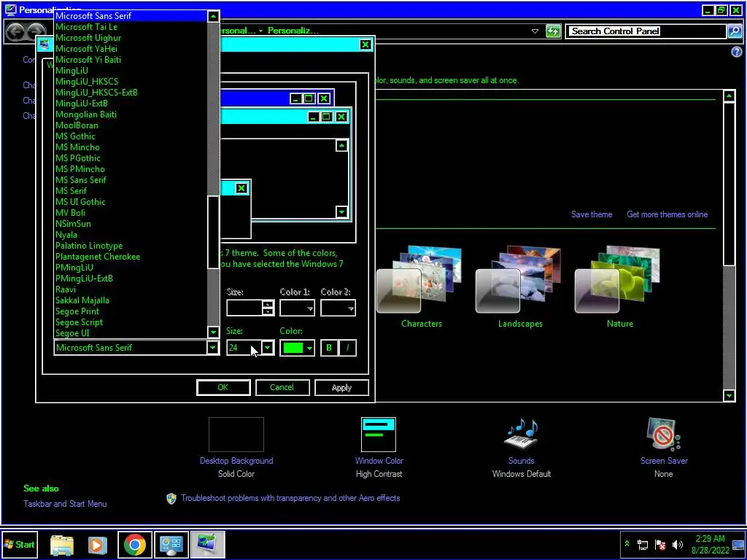Screen dimensions: 747x560
Task: Click the shield icon beside Troubleshoot link
Action: 171,498
